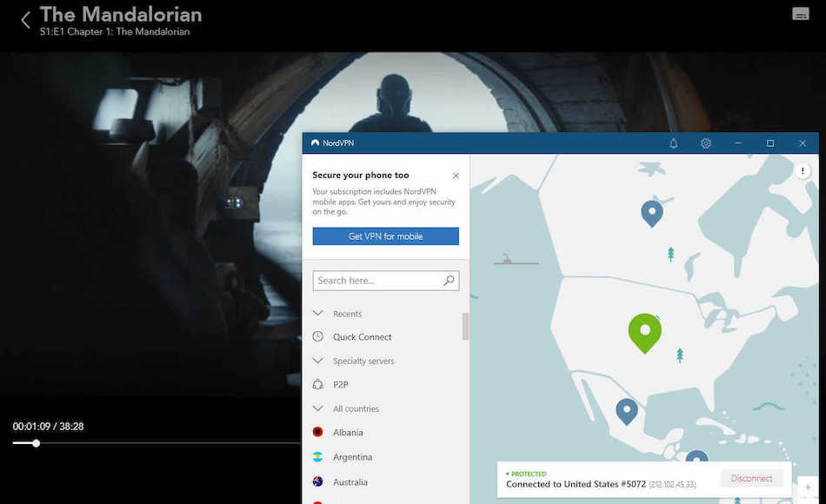Click the partially visible pin below Mexico

click(696, 456)
